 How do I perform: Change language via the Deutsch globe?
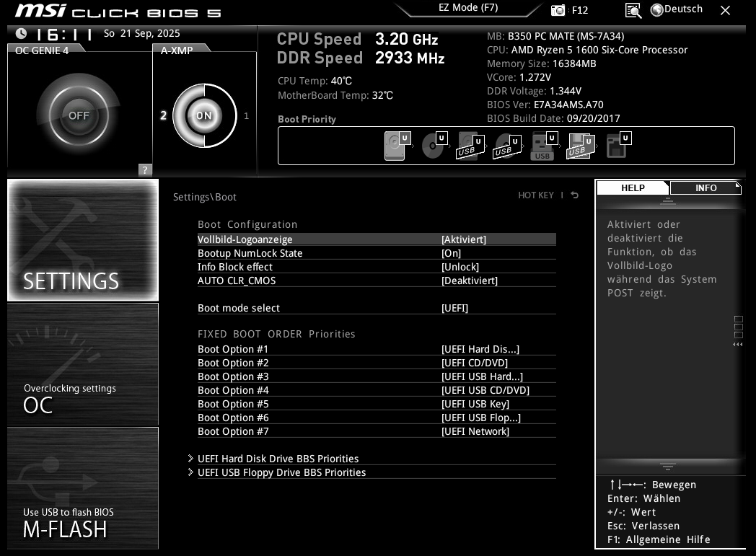point(676,9)
